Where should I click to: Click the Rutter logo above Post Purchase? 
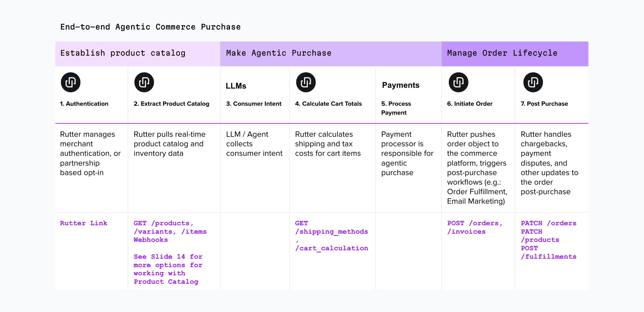tap(533, 82)
